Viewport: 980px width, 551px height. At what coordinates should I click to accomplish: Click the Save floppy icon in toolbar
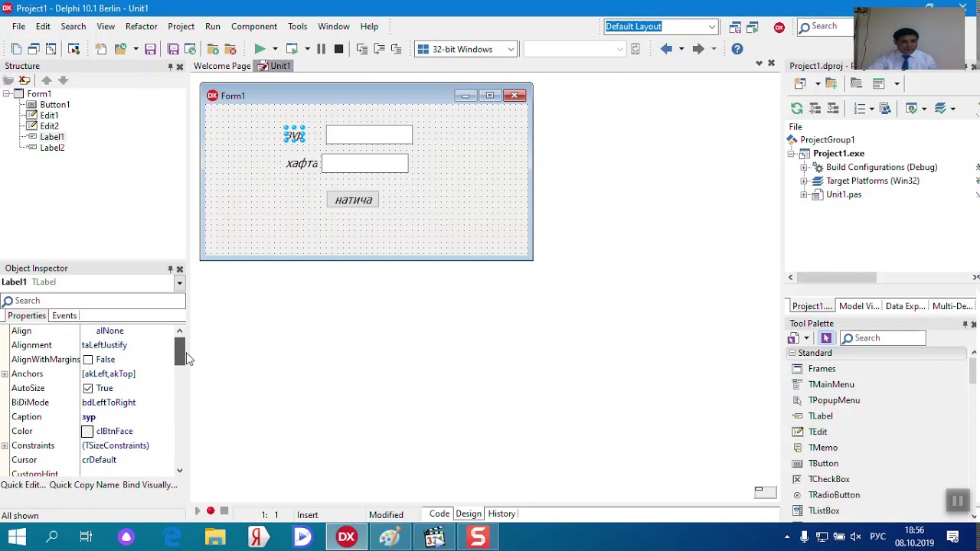point(150,49)
